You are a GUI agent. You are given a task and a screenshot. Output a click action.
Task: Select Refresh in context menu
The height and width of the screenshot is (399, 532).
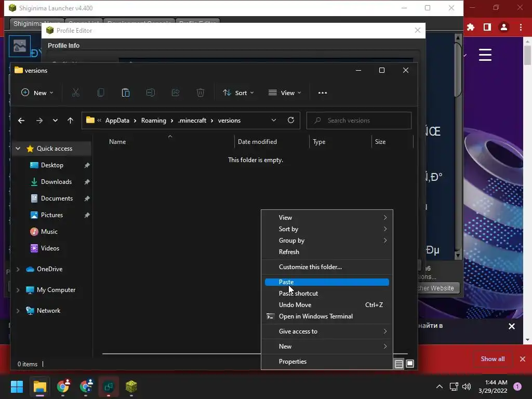pyautogui.click(x=327, y=252)
